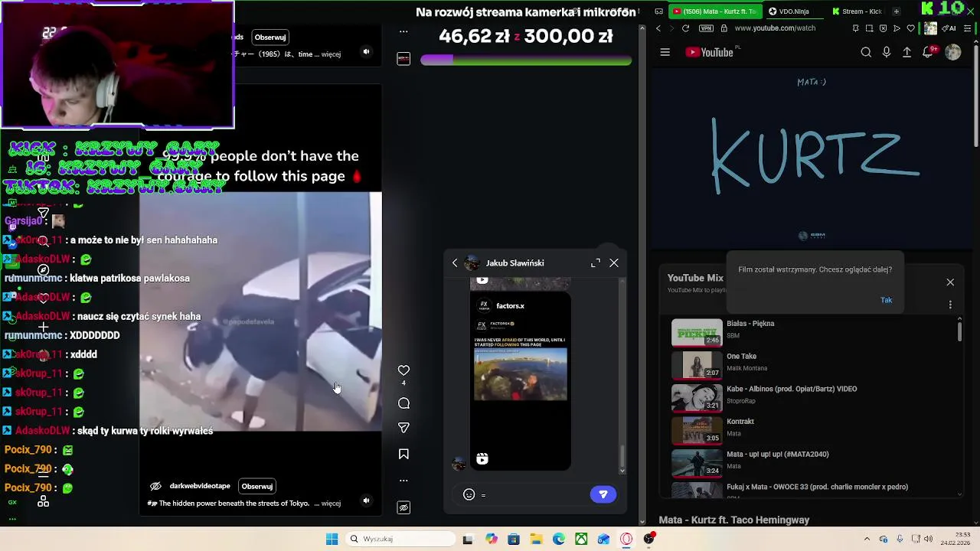Share the reel via send icon
The image size is (980, 551).
tap(403, 428)
